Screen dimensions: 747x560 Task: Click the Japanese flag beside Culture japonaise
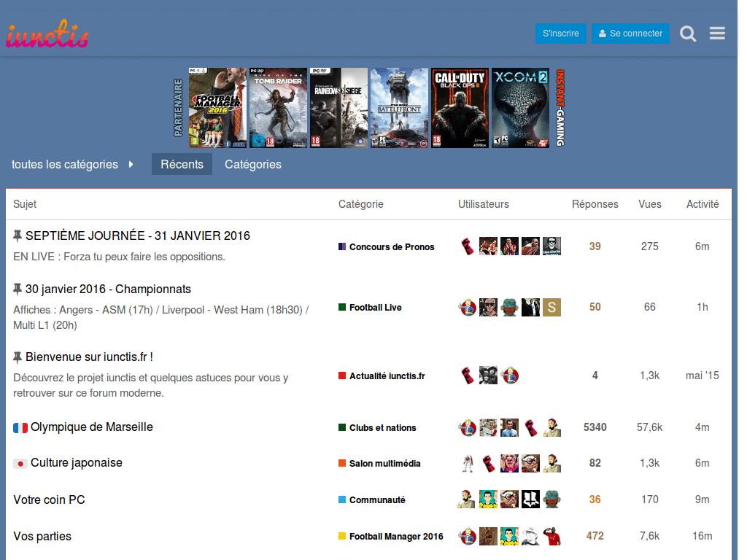(20, 464)
